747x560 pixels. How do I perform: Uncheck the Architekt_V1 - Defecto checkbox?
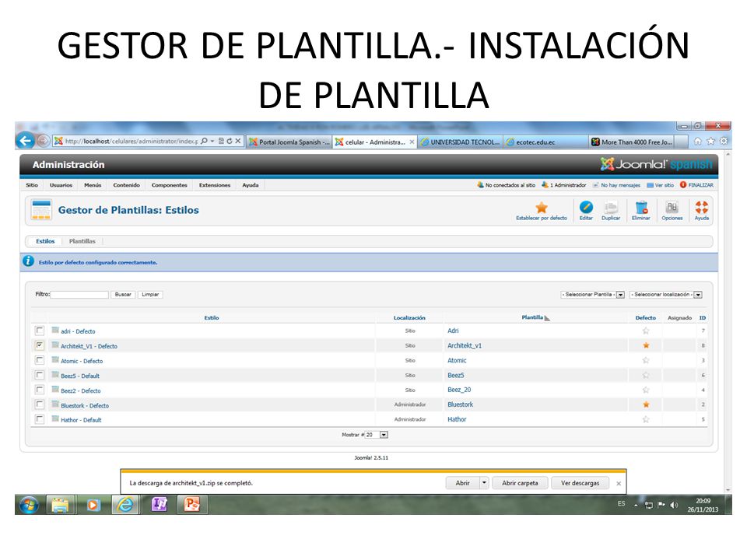(40, 345)
